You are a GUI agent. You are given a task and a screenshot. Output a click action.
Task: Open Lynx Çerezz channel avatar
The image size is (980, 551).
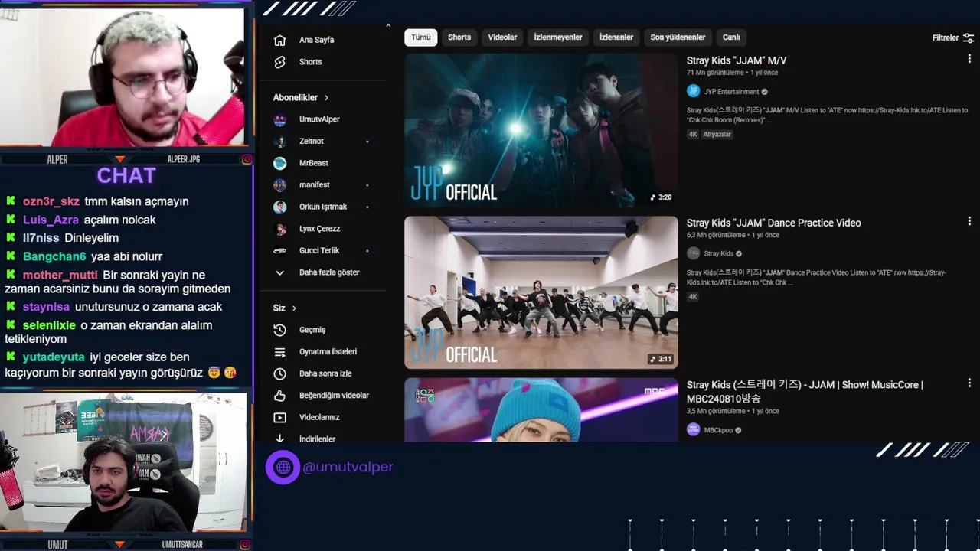(x=280, y=229)
